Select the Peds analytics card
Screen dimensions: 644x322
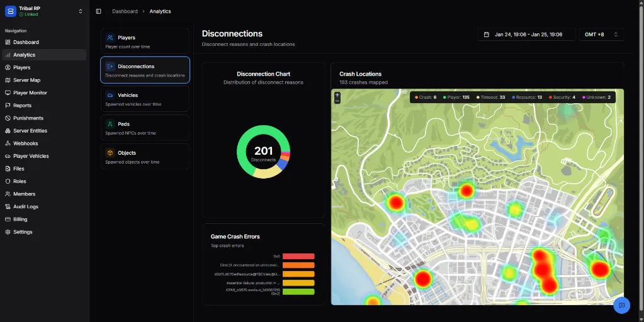[145, 128]
